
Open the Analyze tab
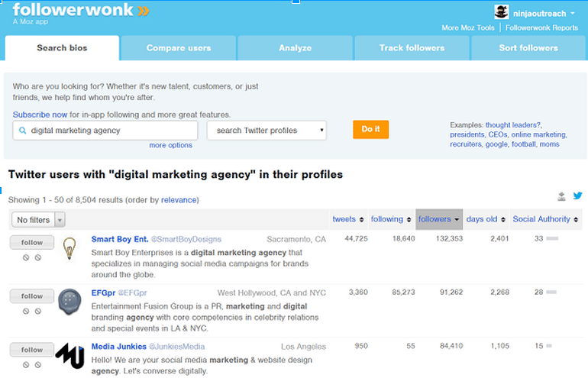pos(295,48)
